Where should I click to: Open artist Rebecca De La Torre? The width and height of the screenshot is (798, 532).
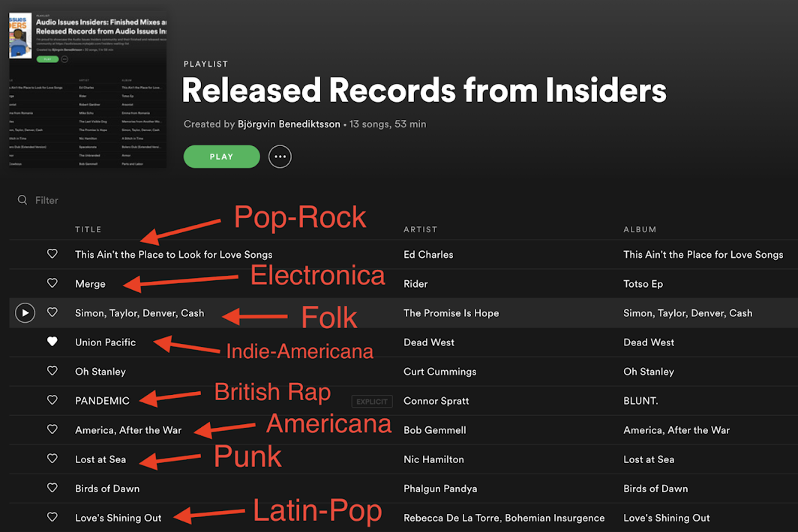(x=451, y=518)
